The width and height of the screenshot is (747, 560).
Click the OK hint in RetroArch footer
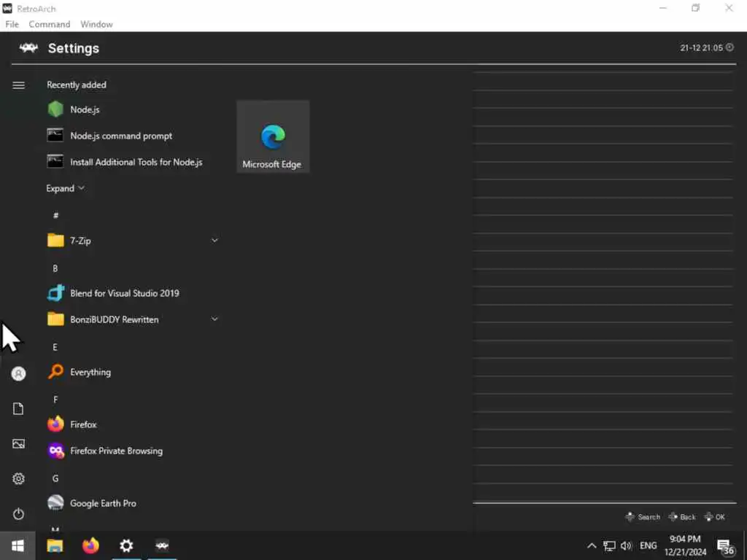[x=715, y=517]
